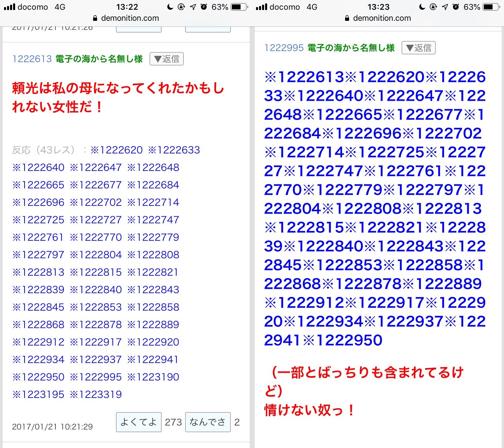
Task: Tap the signal strength bars on left screen
Action: (9, 7)
